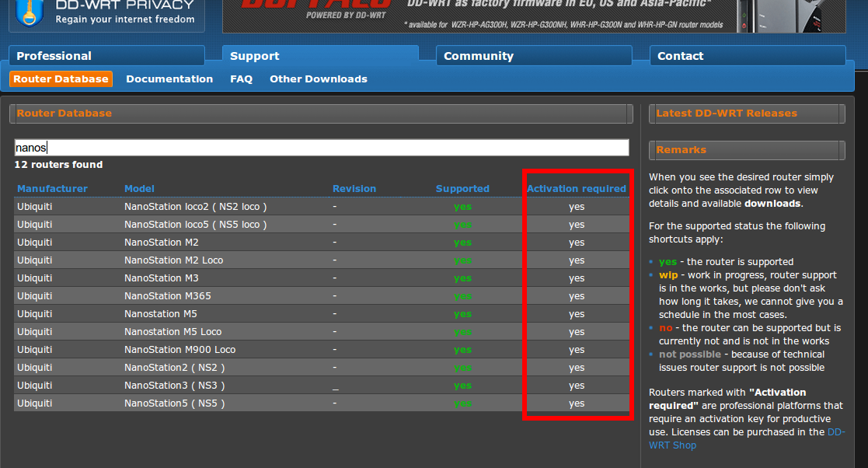Select the NanoStation M900 Loco row
This screenshot has height=468, width=868.
pos(322,350)
